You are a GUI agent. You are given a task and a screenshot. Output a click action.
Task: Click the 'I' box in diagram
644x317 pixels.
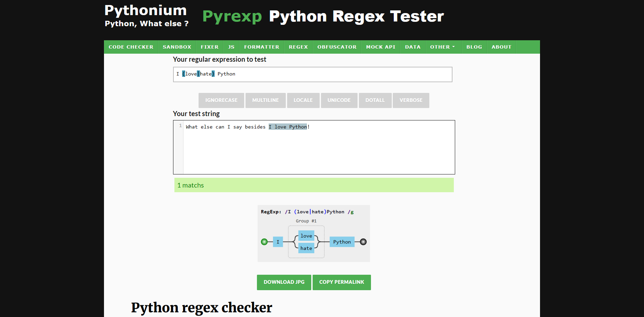point(278,242)
